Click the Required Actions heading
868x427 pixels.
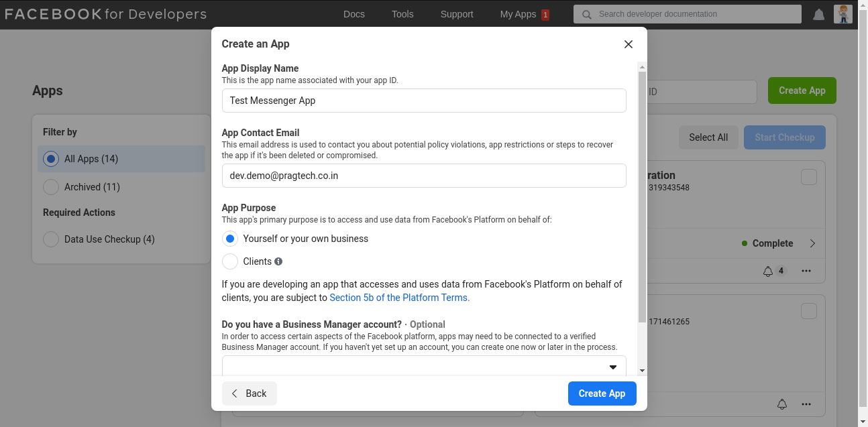(x=79, y=212)
